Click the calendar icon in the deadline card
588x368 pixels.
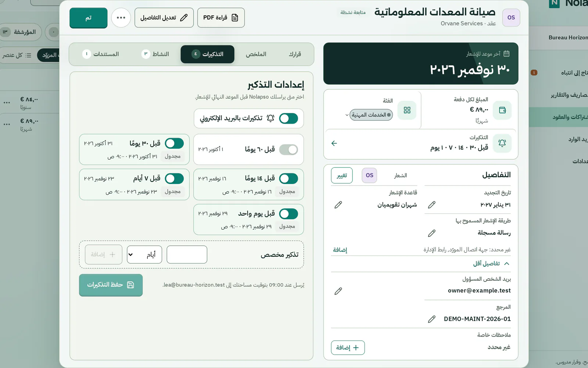click(506, 54)
